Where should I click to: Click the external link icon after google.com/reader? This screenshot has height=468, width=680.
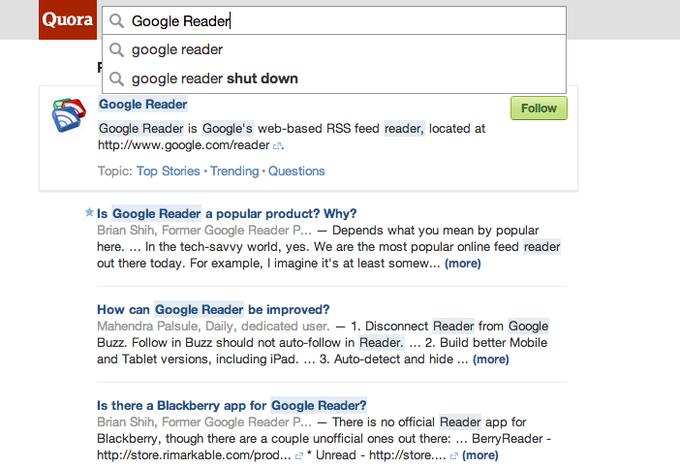click(x=276, y=146)
